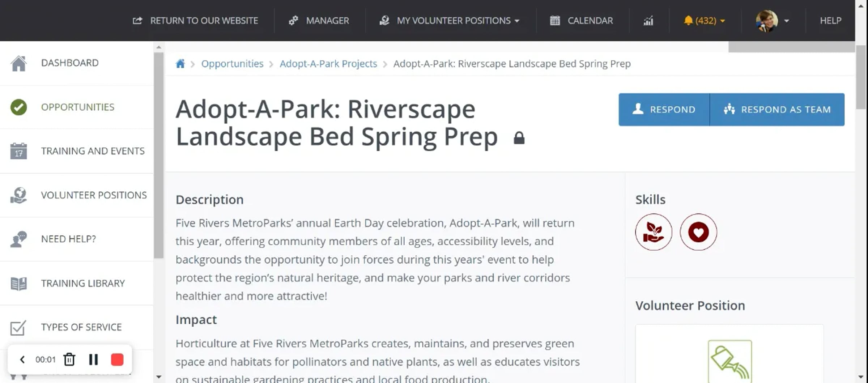Click the Respond button
868x383 pixels.
[664, 110]
